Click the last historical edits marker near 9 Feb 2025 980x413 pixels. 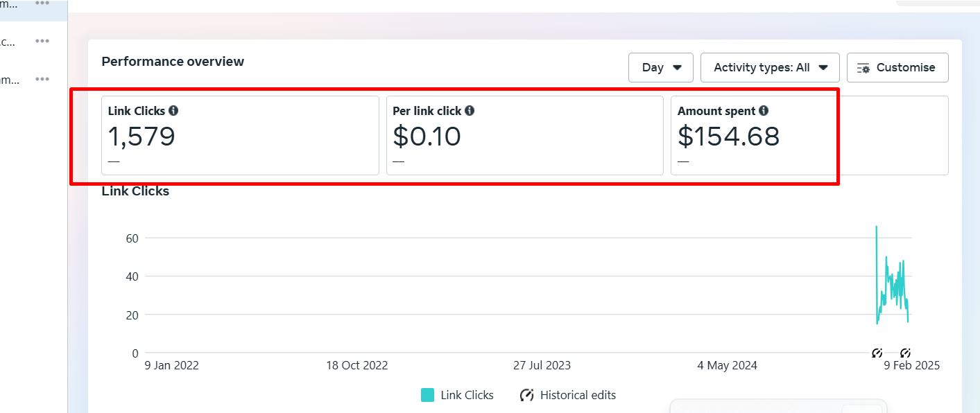click(x=905, y=353)
